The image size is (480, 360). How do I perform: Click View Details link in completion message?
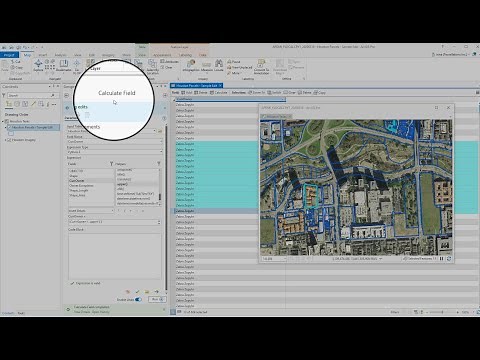click(82, 312)
